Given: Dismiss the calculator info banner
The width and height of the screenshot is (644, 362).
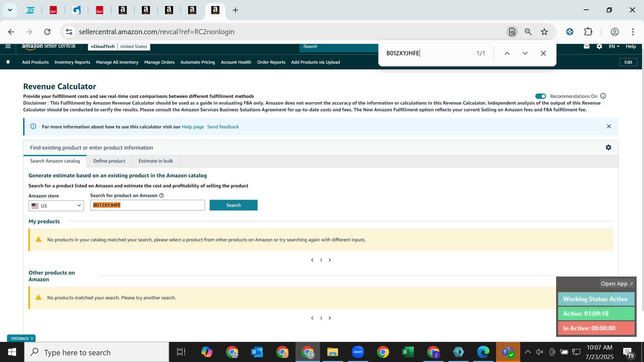Looking at the screenshot, I should click(609, 126).
